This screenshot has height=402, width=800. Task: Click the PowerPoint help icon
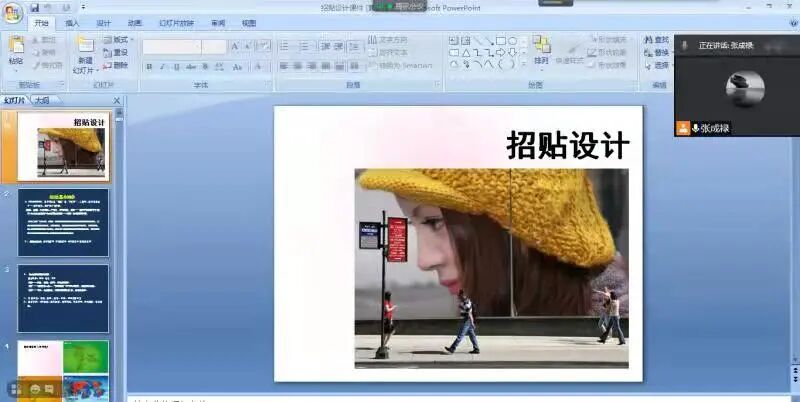[794, 23]
